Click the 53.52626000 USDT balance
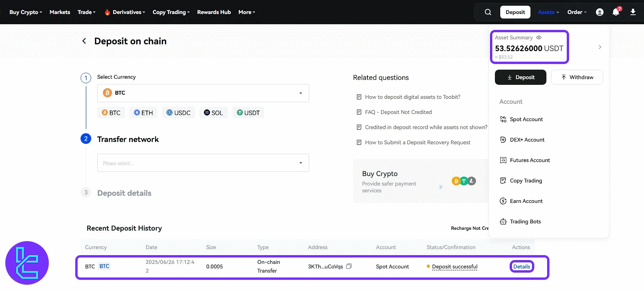 point(529,48)
